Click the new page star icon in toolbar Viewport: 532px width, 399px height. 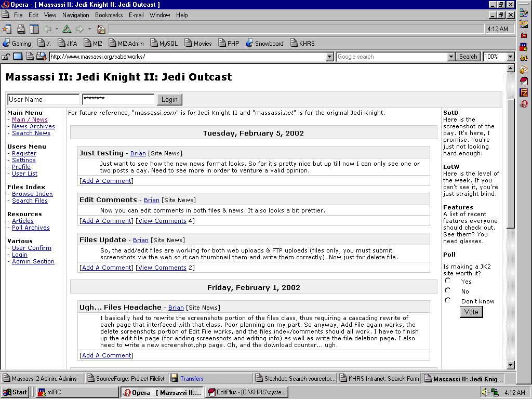[x=7, y=29]
